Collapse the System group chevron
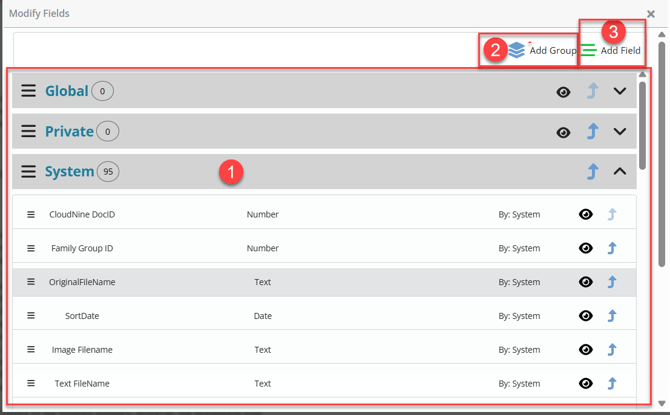 pos(620,172)
